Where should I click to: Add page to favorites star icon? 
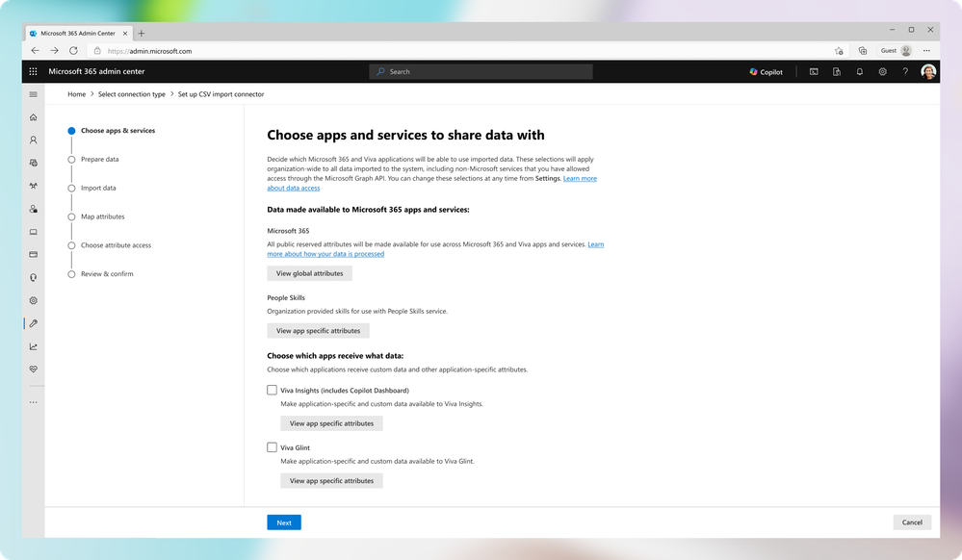(839, 51)
